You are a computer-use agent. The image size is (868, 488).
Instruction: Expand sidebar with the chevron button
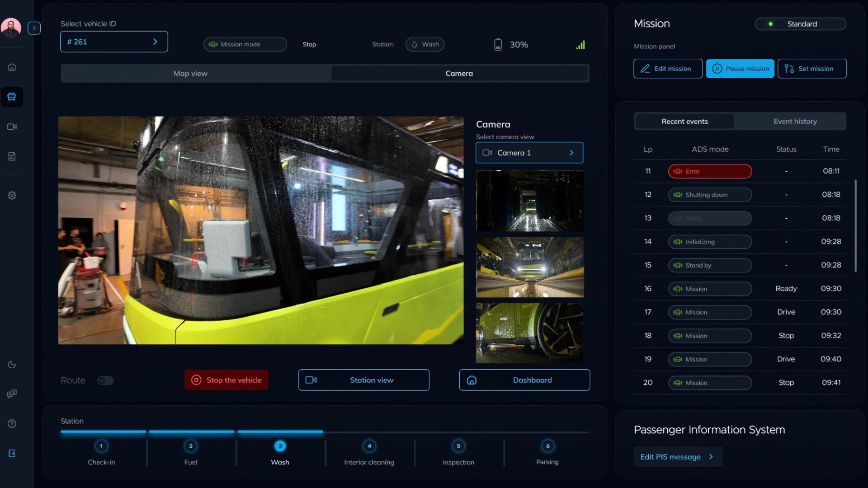click(x=34, y=28)
